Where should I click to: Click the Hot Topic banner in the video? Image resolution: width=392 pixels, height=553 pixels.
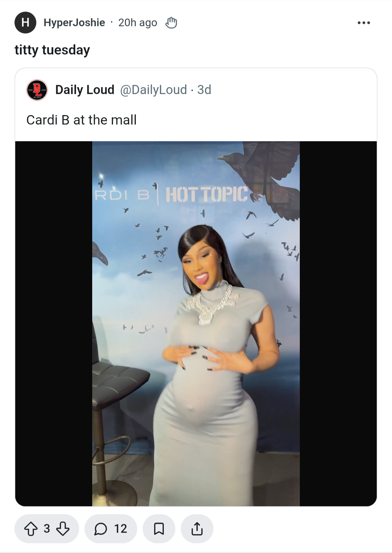click(x=207, y=194)
